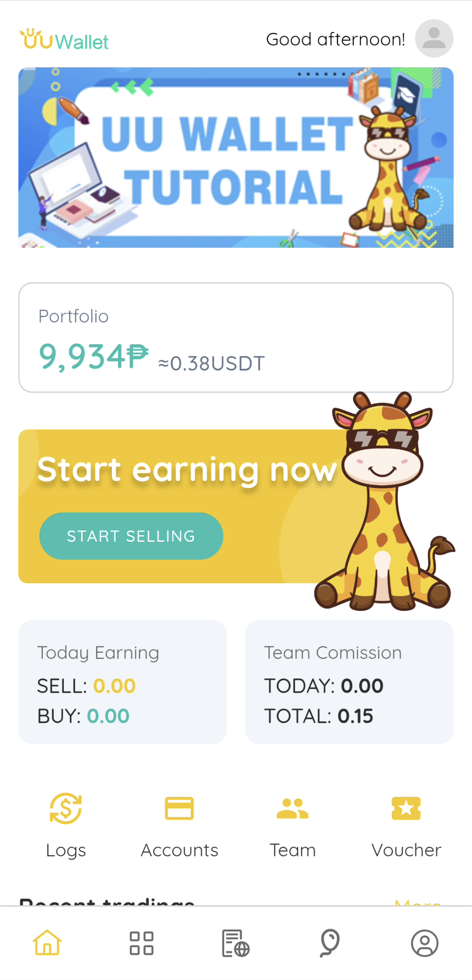Open the document globe tab

[236, 943]
